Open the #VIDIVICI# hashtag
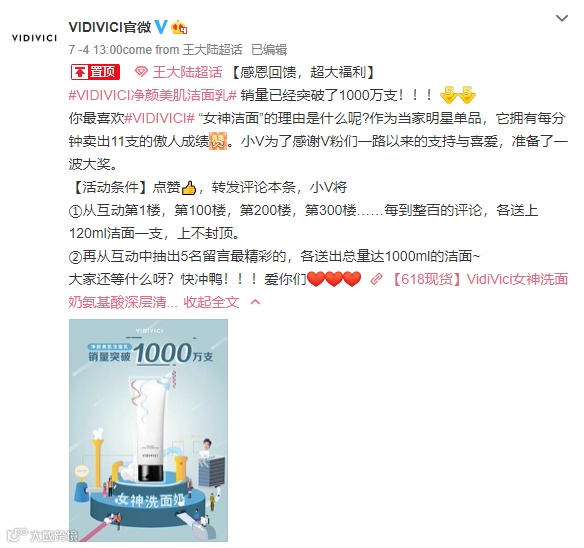 [x=159, y=118]
